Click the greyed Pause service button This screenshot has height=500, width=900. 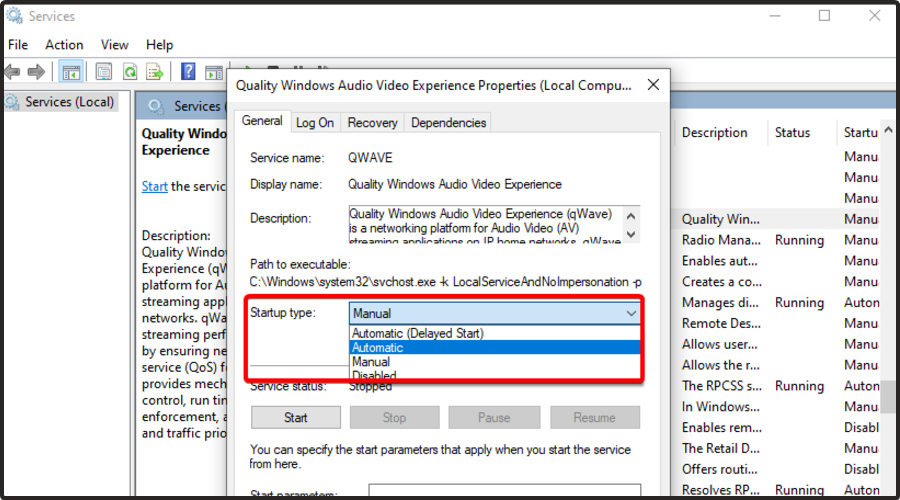494,417
